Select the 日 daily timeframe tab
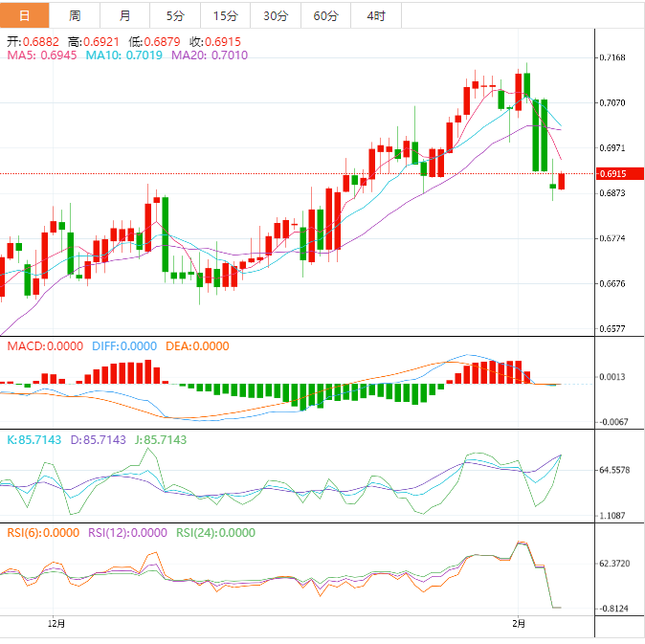The width and height of the screenshot is (645, 644). click(25, 15)
